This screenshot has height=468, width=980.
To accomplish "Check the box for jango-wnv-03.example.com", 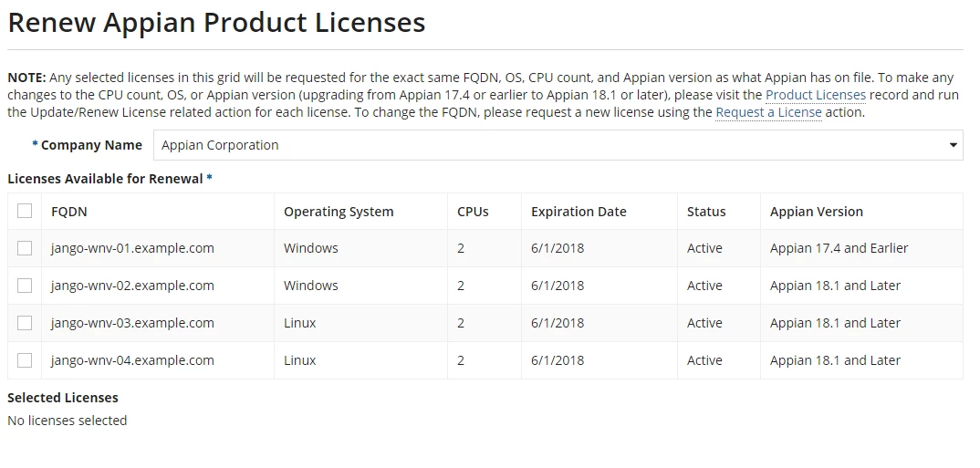I will point(25,323).
